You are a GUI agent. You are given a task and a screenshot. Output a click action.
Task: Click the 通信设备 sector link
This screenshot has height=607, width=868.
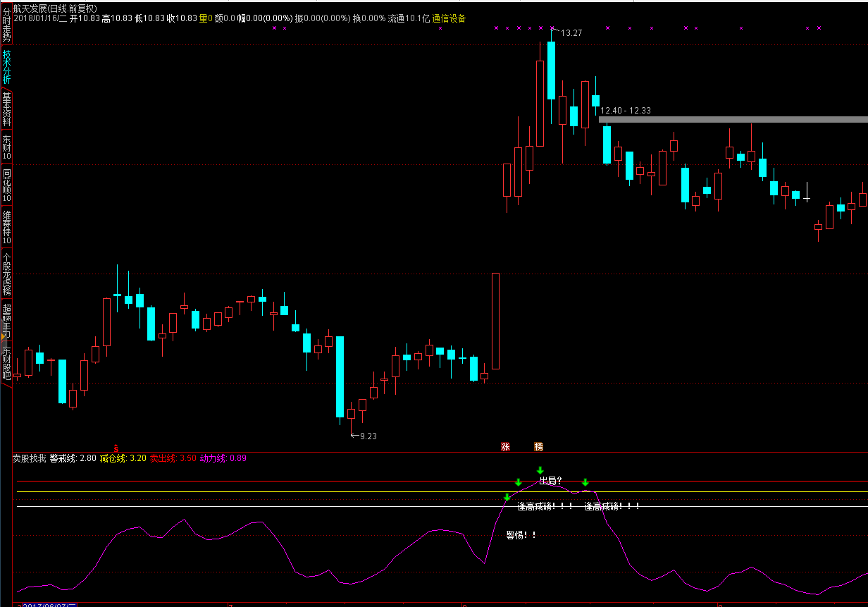[449, 18]
